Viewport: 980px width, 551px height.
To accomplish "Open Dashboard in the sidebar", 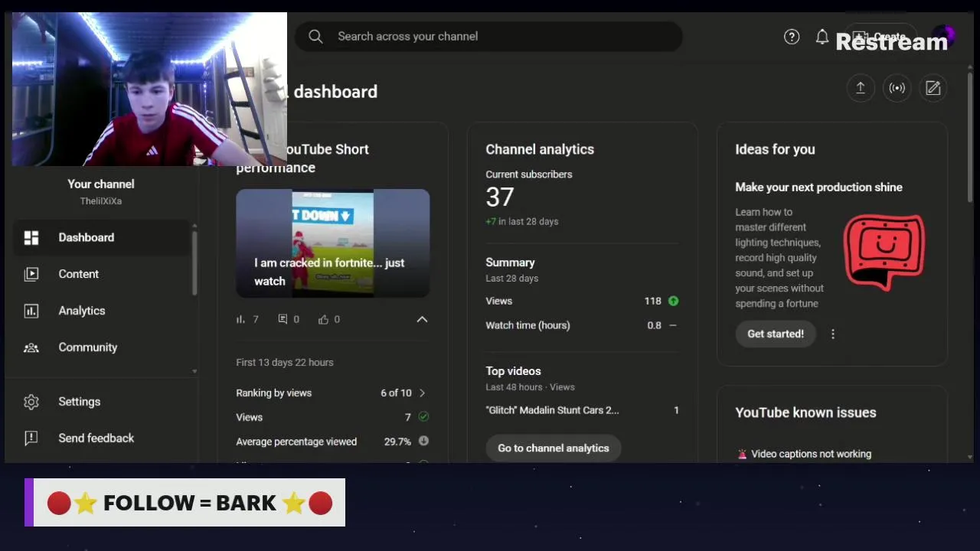I will [100, 237].
